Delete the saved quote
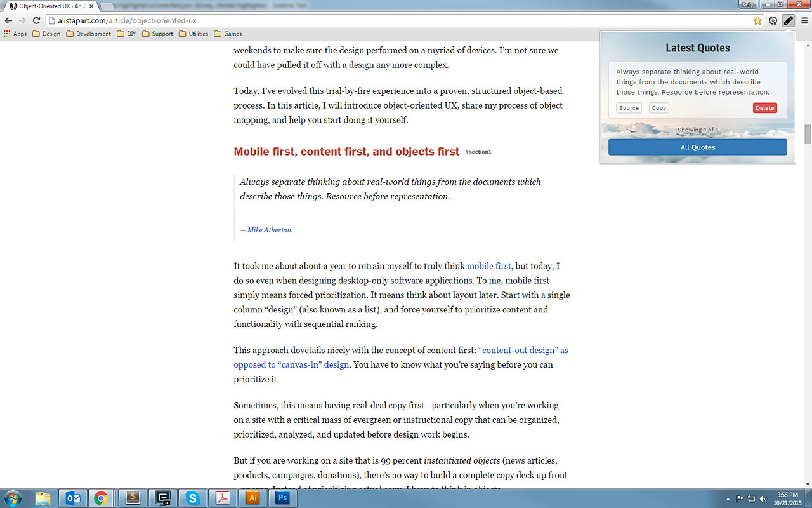Screen dimensions: 812x508 coord(764,108)
